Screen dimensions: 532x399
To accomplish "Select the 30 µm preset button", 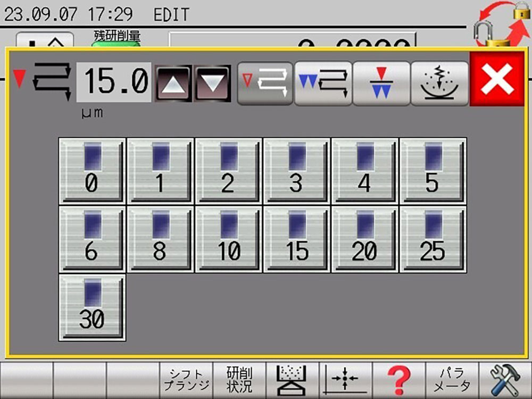I will coord(92,307).
